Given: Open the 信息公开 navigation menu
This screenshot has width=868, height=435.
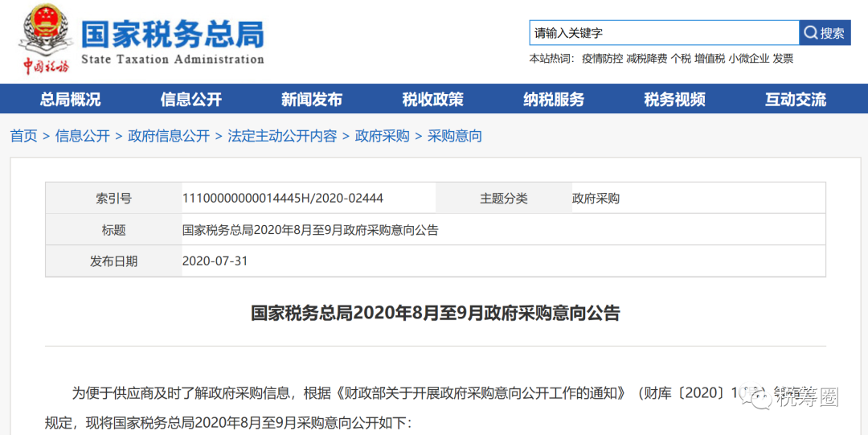Looking at the screenshot, I should pyautogui.click(x=191, y=99).
